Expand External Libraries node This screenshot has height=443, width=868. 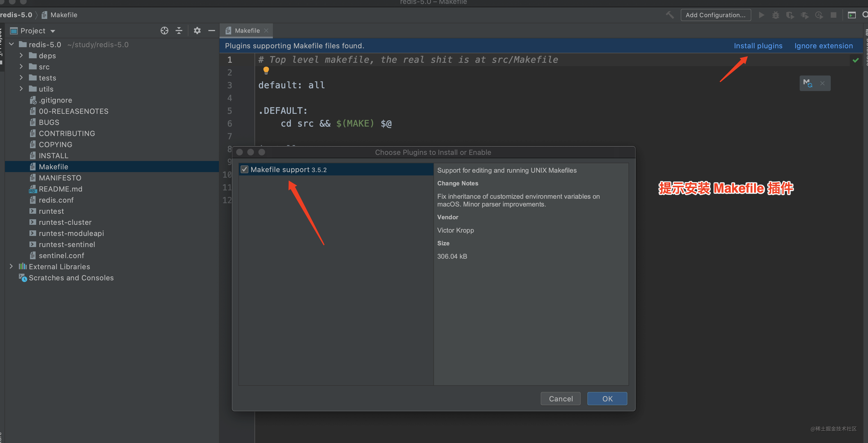(x=11, y=267)
